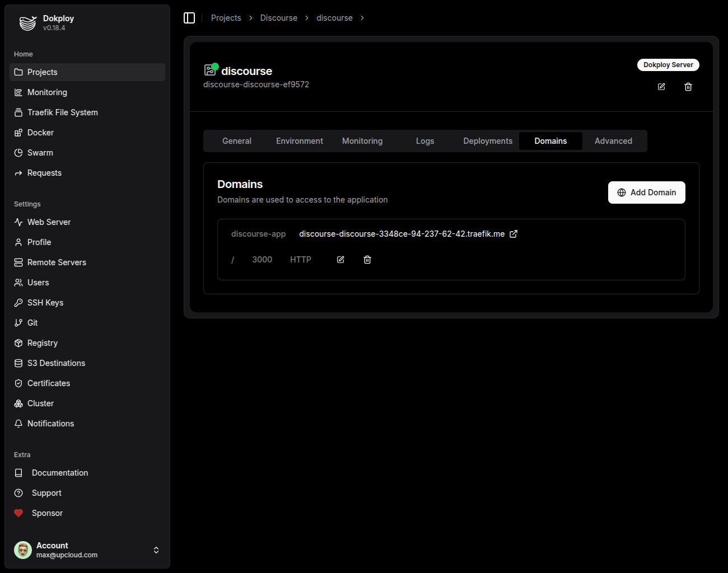Open the edit pencil icon beside the application trash icon
Image resolution: width=728 pixels, height=573 pixels.
661,87
